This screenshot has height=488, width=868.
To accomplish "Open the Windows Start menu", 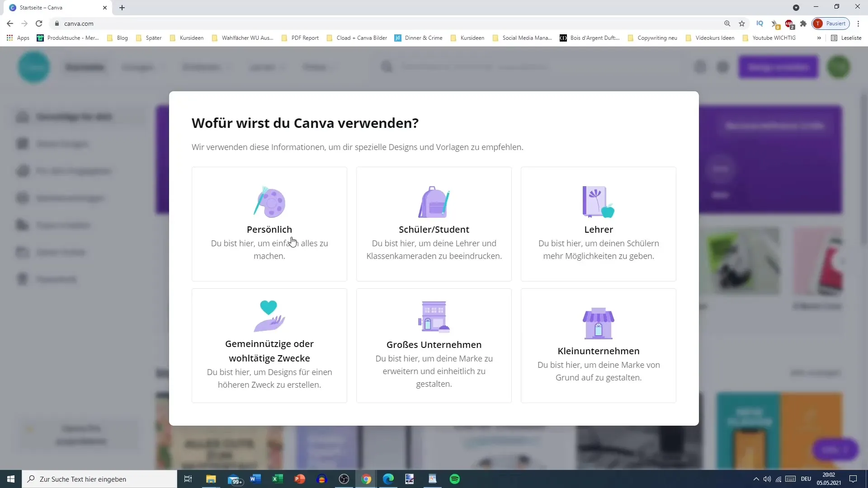I will click(x=11, y=479).
